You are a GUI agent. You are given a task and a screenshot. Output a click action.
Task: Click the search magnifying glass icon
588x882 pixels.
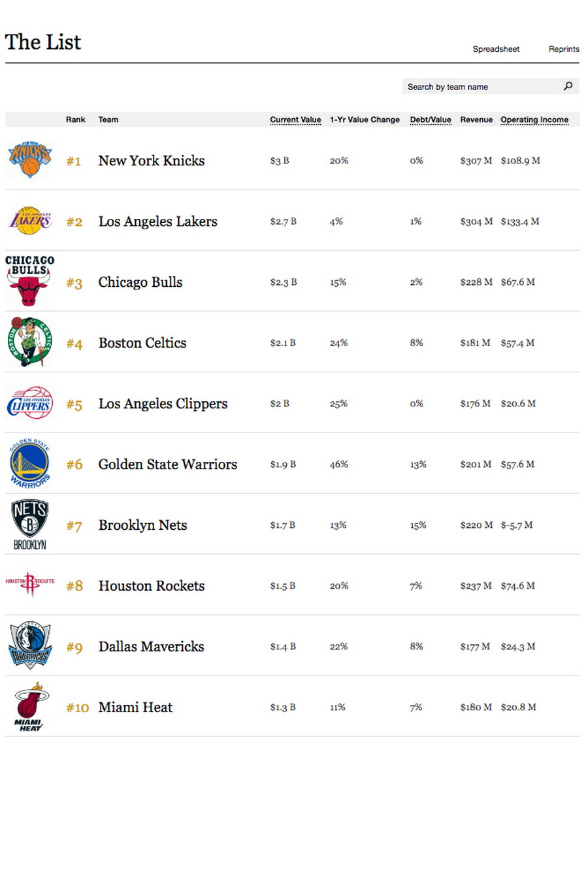pos(568,86)
